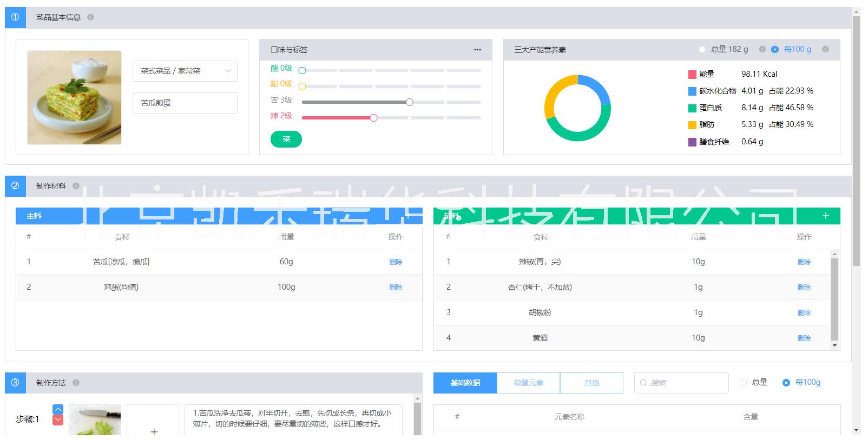The height and width of the screenshot is (440, 868).
Task: Click the plus icon in the 辅料 header
Action: [825, 216]
